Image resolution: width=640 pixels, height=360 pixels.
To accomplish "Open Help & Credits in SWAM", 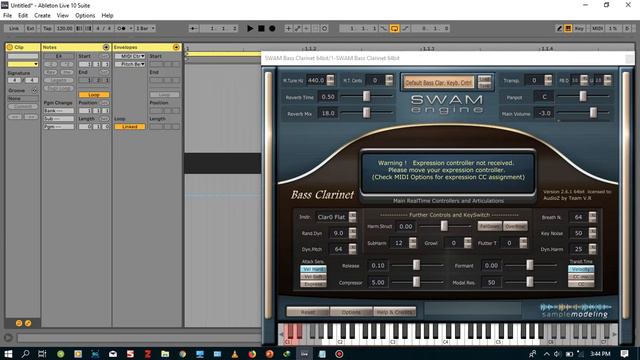I will [x=395, y=312].
